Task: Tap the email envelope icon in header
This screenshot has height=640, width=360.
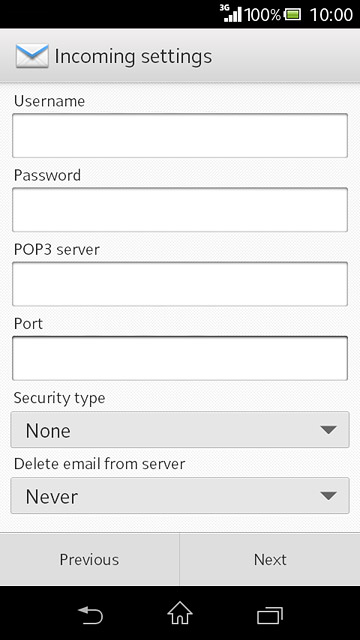Action: (32, 56)
